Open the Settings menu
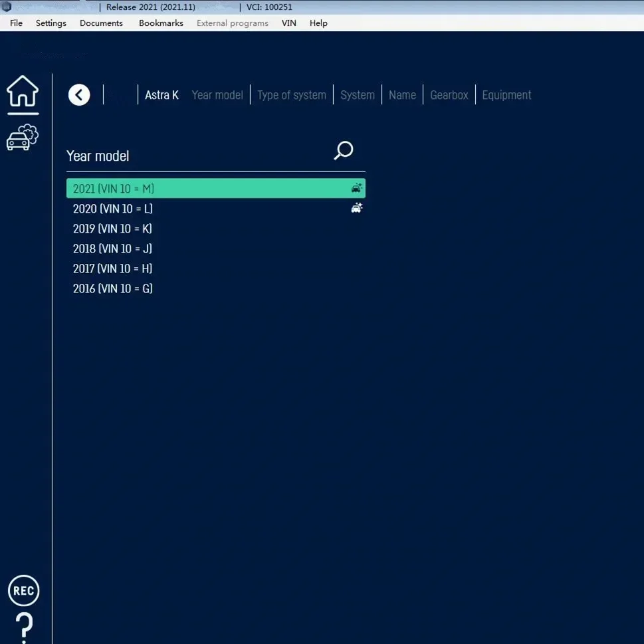The image size is (644, 644). click(x=51, y=23)
